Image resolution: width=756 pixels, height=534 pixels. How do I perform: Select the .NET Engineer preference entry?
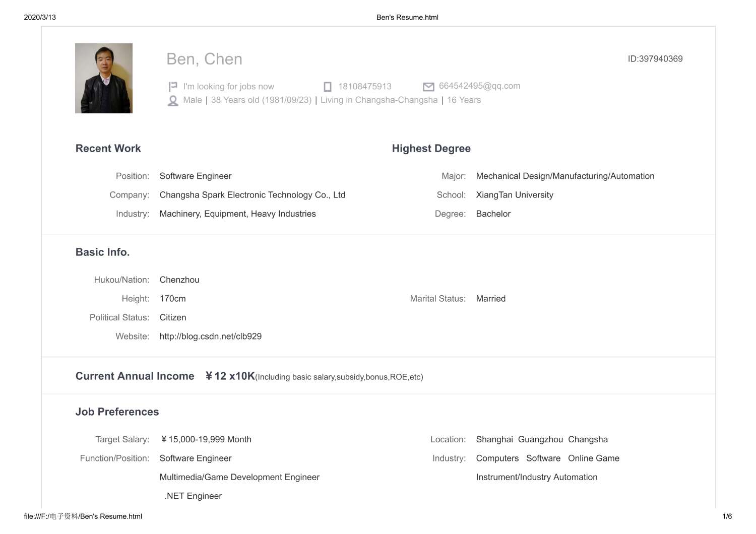[x=193, y=496]
